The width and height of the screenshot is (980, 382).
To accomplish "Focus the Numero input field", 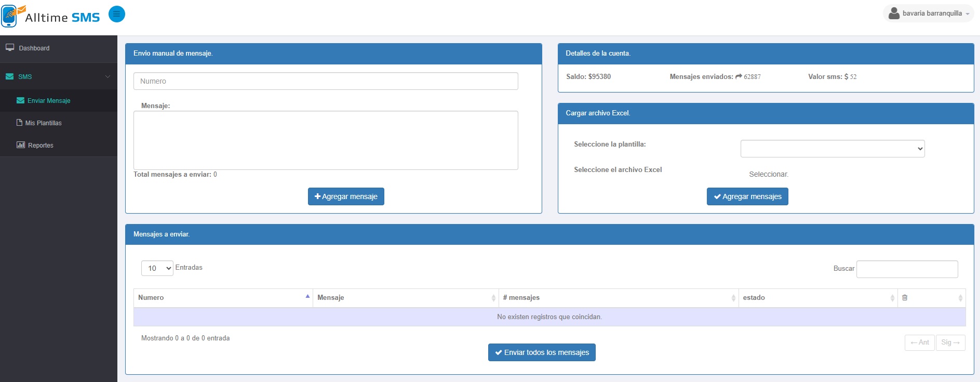I will tap(326, 81).
